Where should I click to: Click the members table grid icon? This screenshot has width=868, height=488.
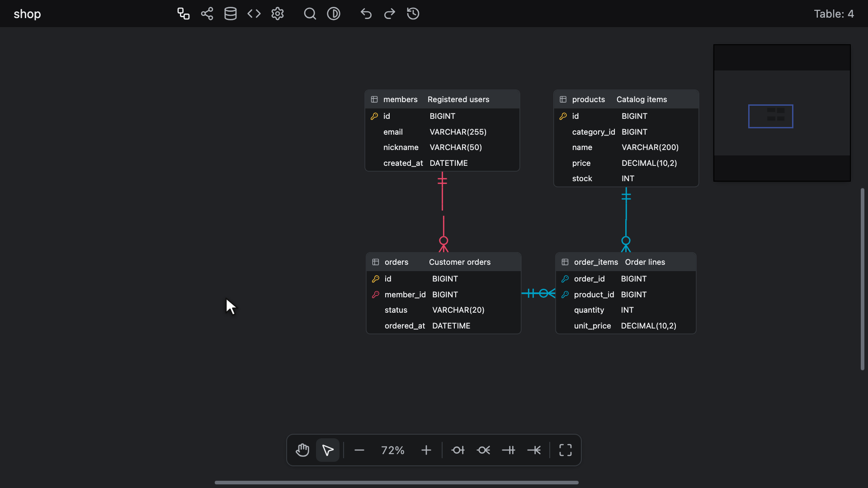[374, 99]
